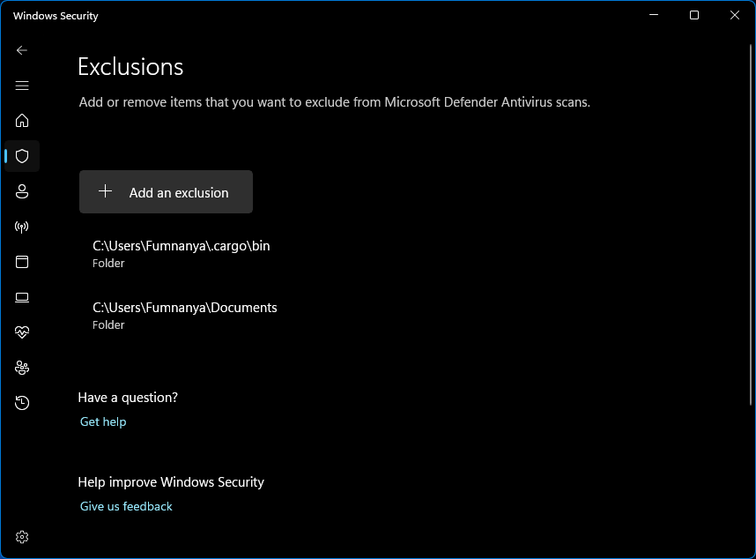View Protection history via the clock icon

tap(21, 403)
